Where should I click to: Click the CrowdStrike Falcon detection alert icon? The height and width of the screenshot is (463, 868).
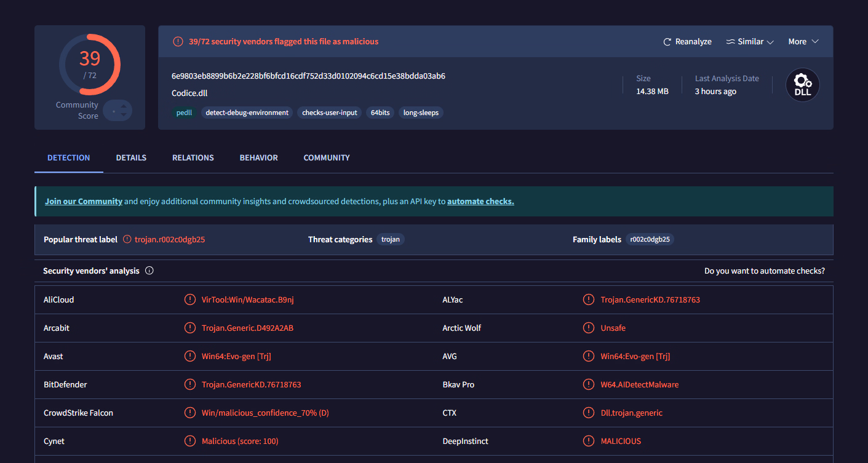[190, 413]
